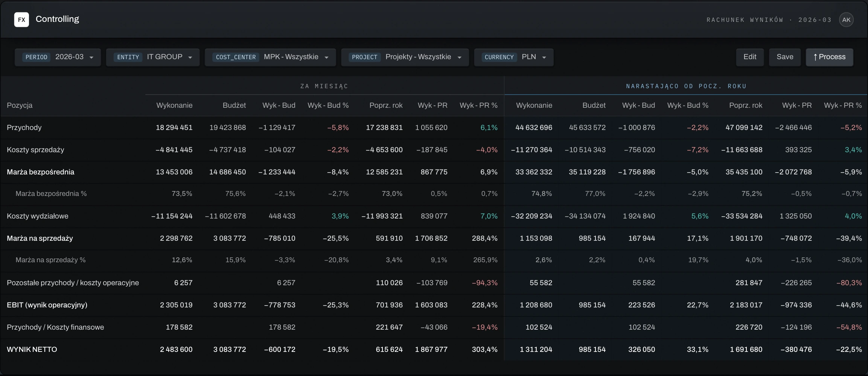Open the COST_CENTER MPK - Wszystkie dropdown
This screenshot has height=376, width=868.
click(270, 57)
